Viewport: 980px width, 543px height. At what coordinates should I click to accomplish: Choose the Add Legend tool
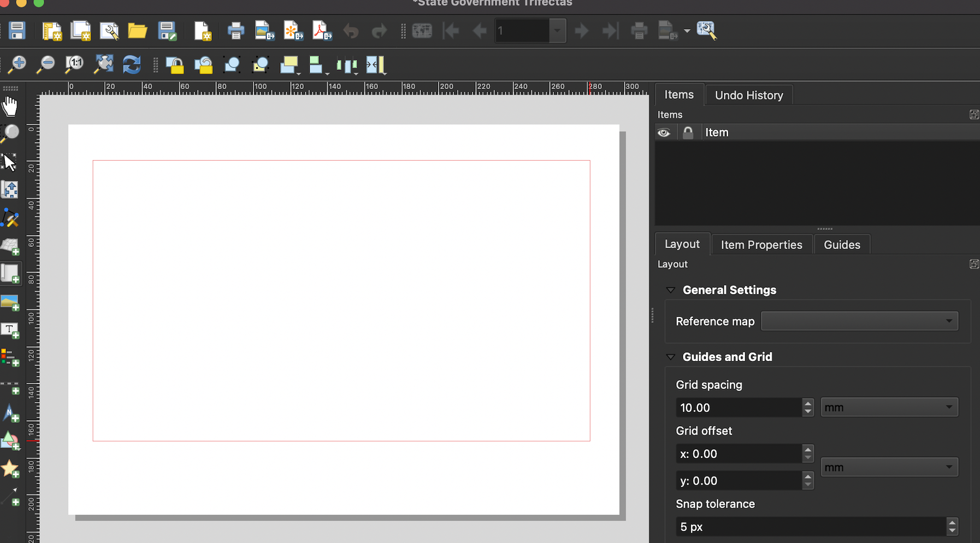pyautogui.click(x=11, y=358)
